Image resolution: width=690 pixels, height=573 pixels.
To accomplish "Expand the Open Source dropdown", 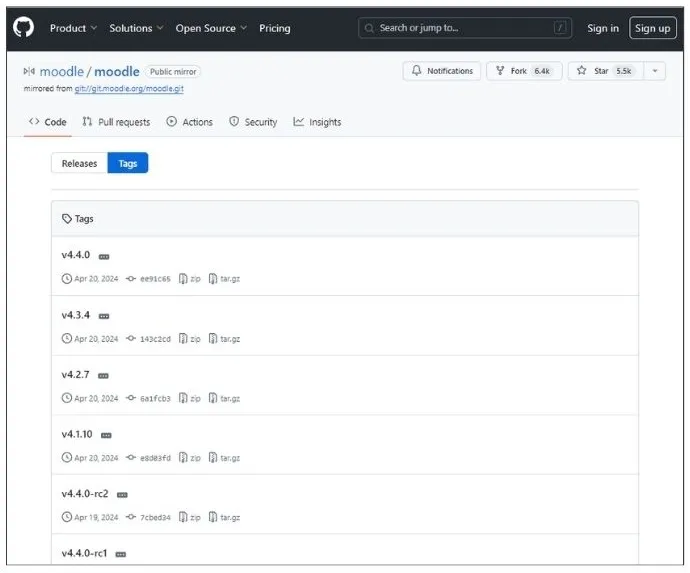I will pos(211,28).
